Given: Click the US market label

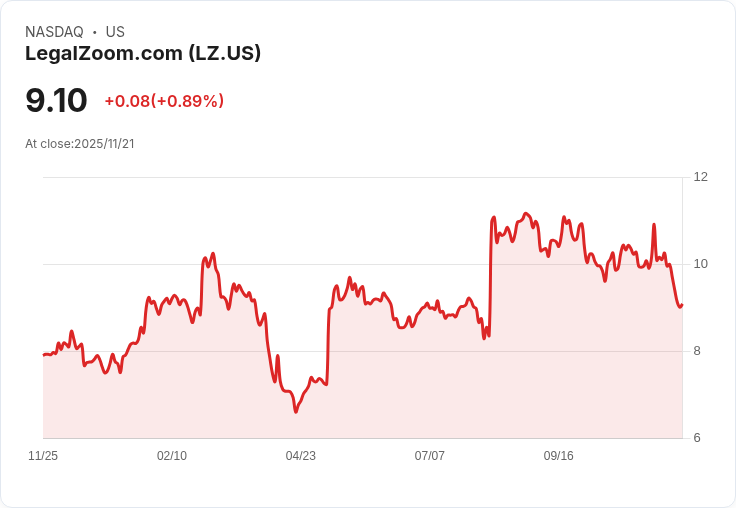Looking at the screenshot, I should pyautogui.click(x=115, y=32).
